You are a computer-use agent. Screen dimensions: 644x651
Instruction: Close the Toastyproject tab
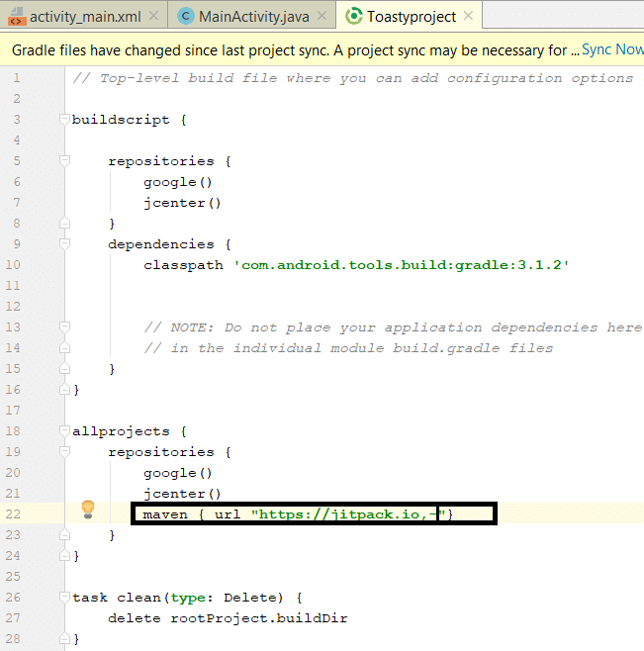(x=468, y=16)
